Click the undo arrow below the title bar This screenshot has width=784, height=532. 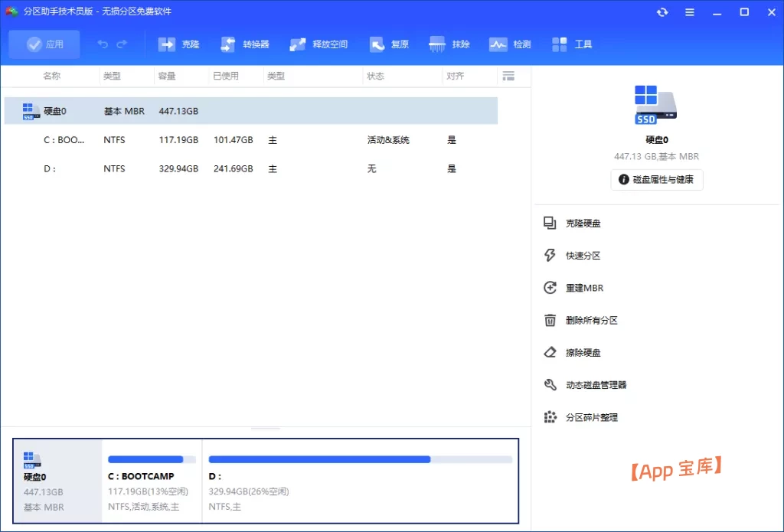pyautogui.click(x=103, y=44)
